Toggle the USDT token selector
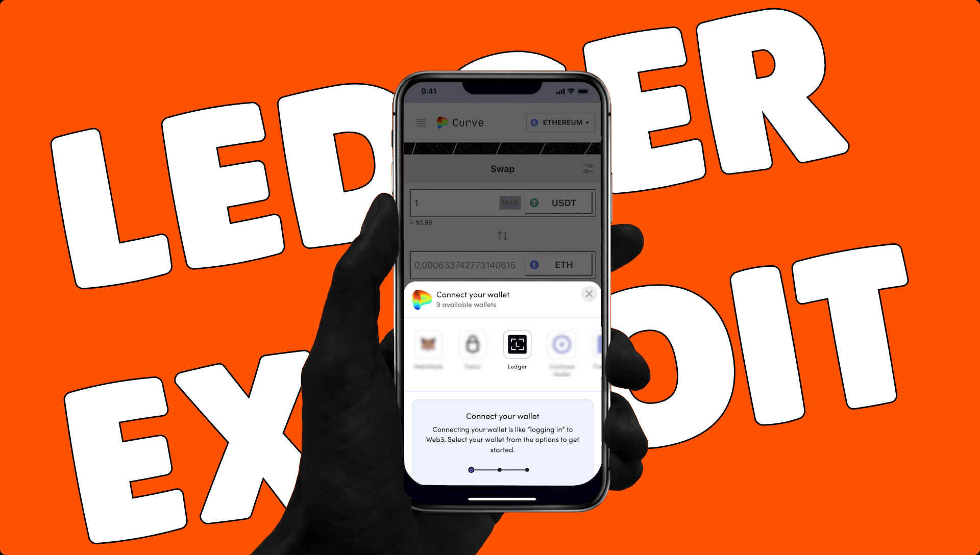This screenshot has width=980, height=555. pos(559,201)
